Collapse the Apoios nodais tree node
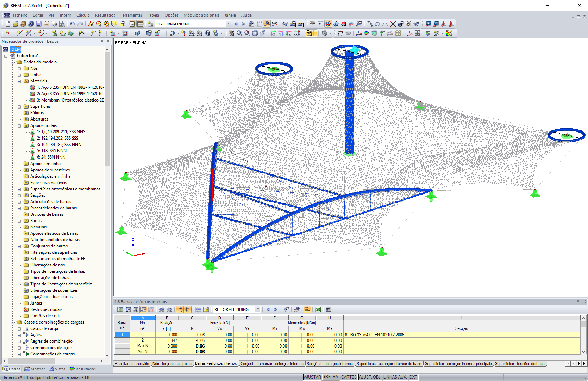This screenshot has width=588, height=381. [19, 125]
